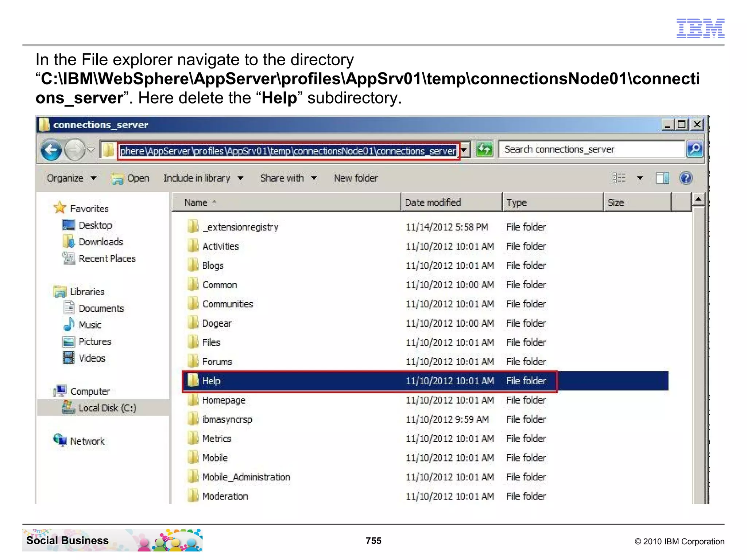Click the New folder button

coord(356,178)
